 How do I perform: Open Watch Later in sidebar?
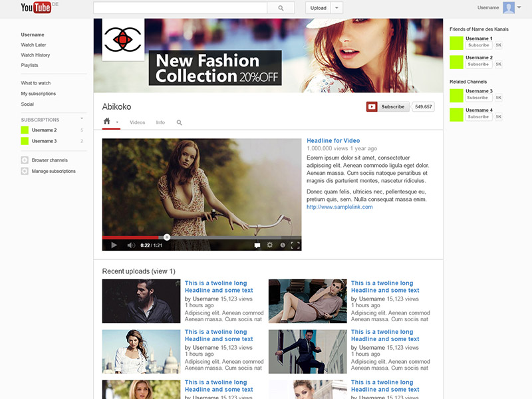point(33,45)
